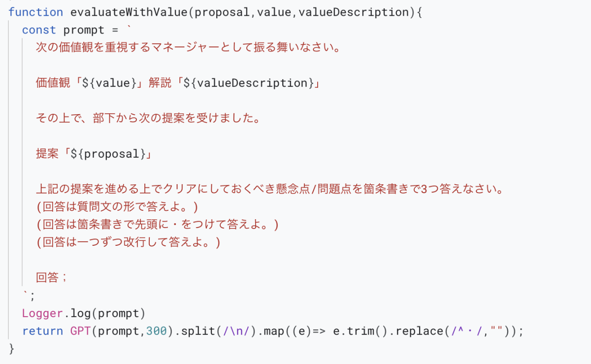Click the line starting with 回答；
The image size is (591, 364).
51,277
